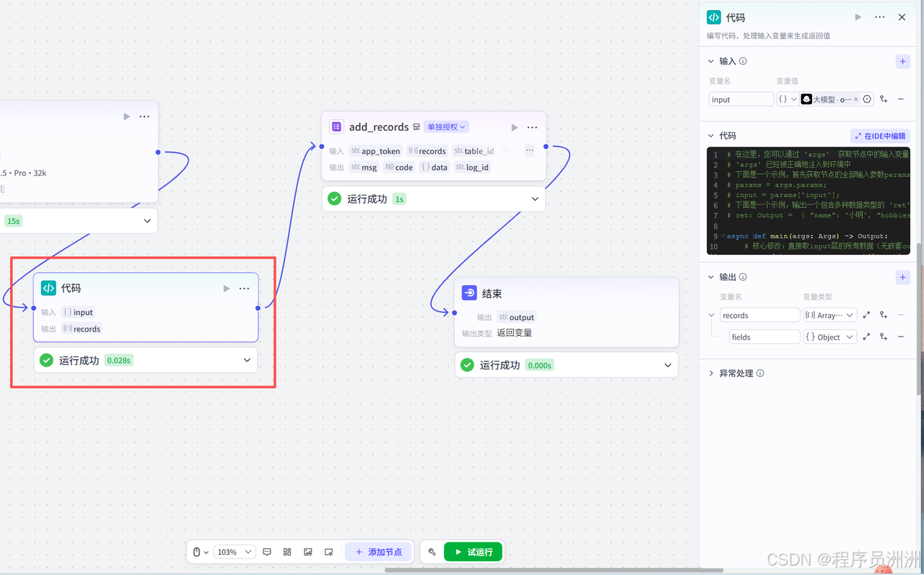Collapse the 输出 section

(x=711, y=277)
